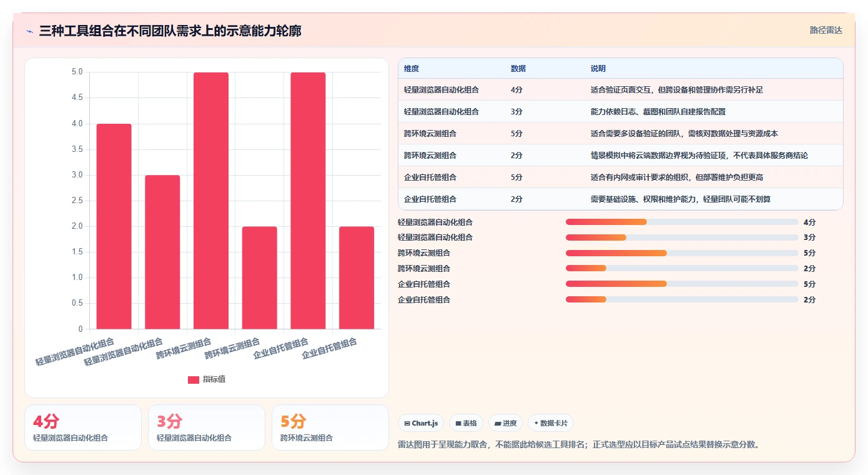This screenshot has height=475, width=868.
Task: Click the 4分 progress bar for 轻量浏览器自动化组合
Action: click(682, 222)
